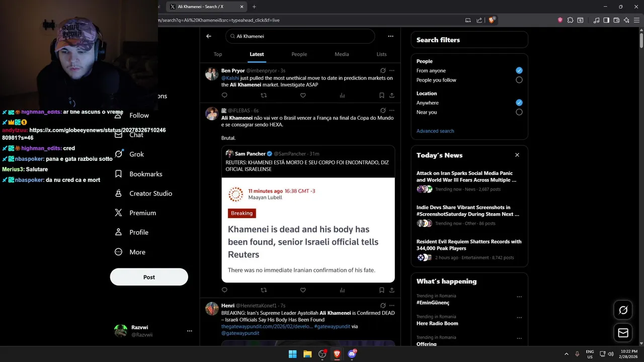View analytics of Ben Pryor's post
The height and width of the screenshot is (362, 644).
342,95
